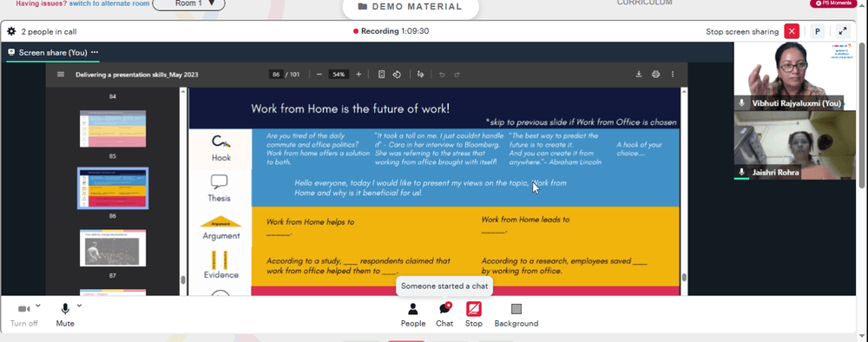Open Background effects
Screen dimensions: 868x342
[516, 315]
